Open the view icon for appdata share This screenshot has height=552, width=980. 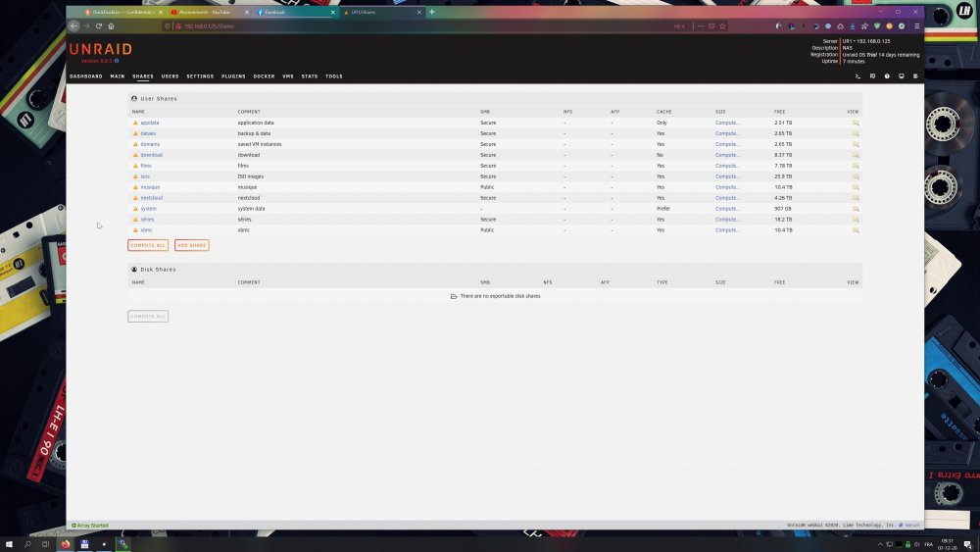pyautogui.click(x=856, y=123)
